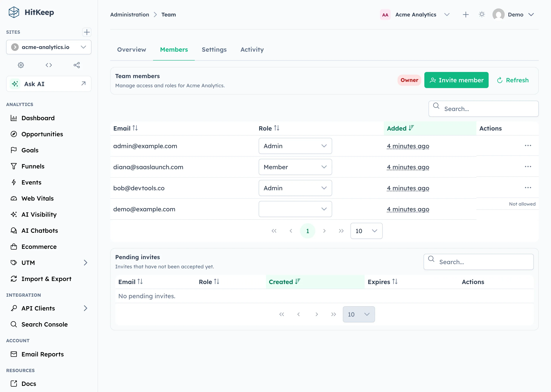551x392 pixels.
Task: Open Import & Export page
Action: [49, 279]
